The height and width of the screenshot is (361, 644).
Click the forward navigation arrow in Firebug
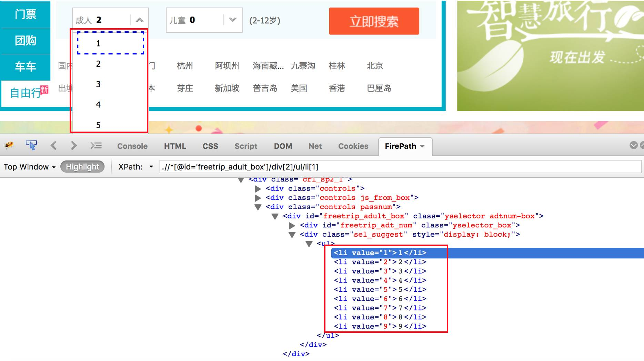point(73,145)
